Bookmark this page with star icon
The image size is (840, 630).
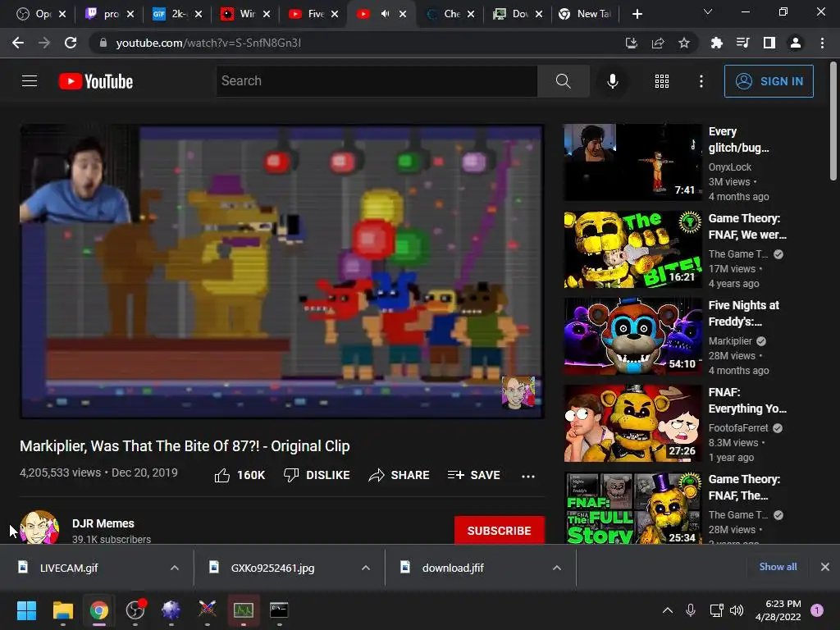click(683, 43)
